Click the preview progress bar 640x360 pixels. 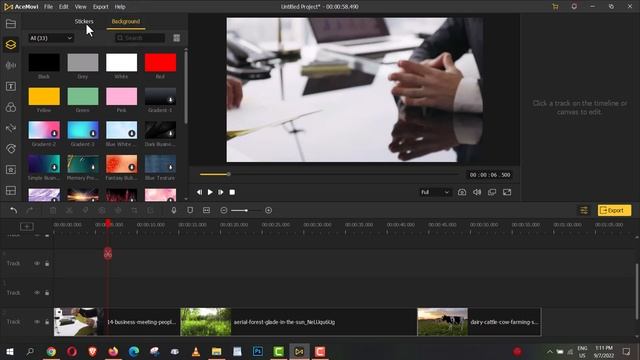coord(330,174)
